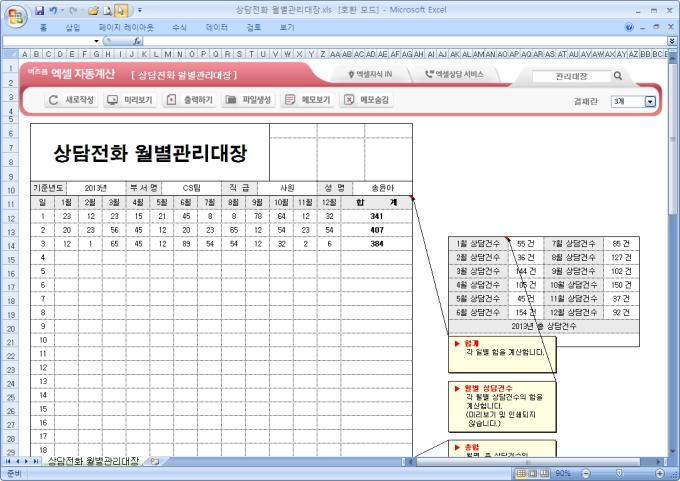Click the horizontal scrollbar thumb
The image size is (680, 481).
(x=528, y=462)
